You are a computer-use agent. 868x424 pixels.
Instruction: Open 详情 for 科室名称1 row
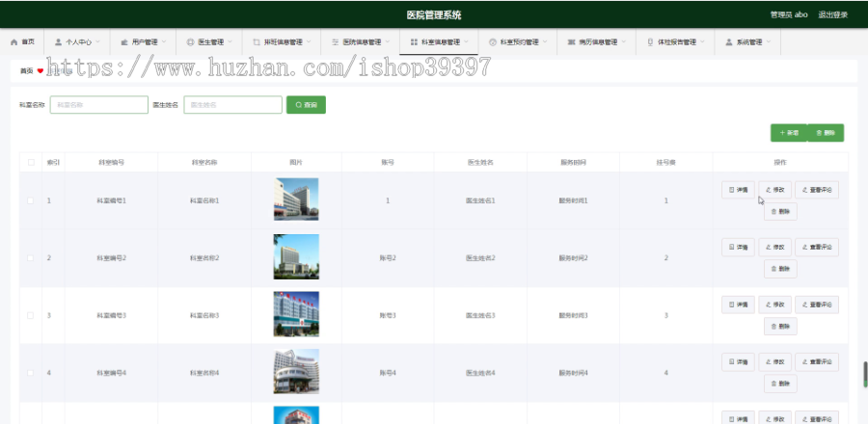coord(738,190)
